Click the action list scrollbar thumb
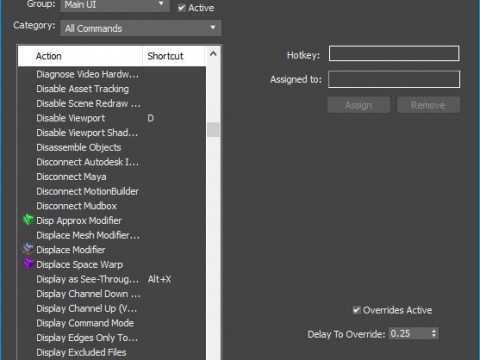The height and width of the screenshot is (360, 480). (x=213, y=129)
